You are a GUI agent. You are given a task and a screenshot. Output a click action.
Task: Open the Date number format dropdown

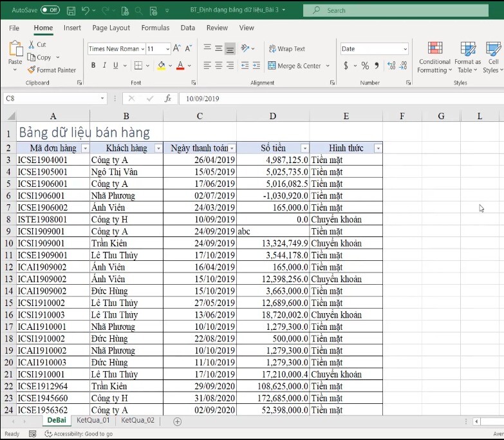[405, 49]
